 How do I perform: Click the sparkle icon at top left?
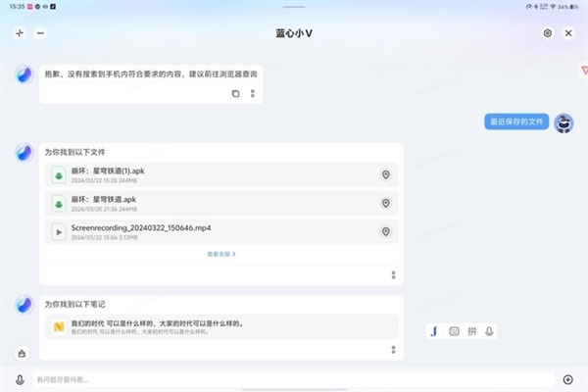point(19,32)
